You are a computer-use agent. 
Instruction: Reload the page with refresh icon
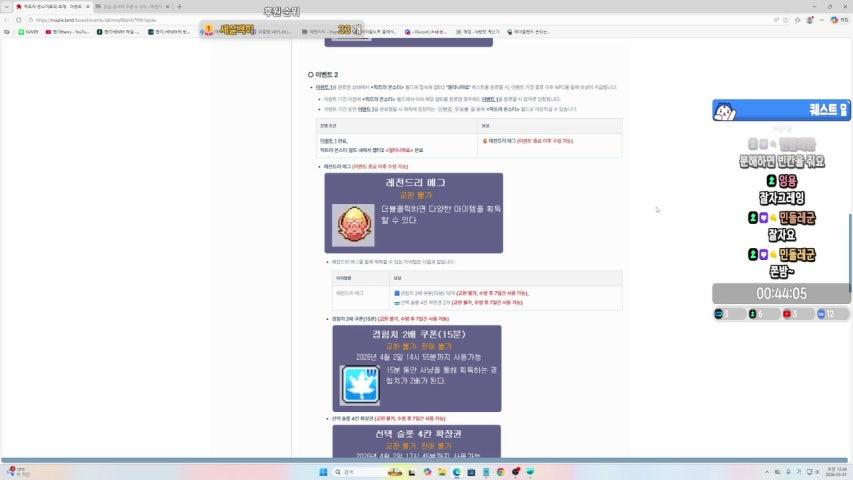(x=18, y=20)
